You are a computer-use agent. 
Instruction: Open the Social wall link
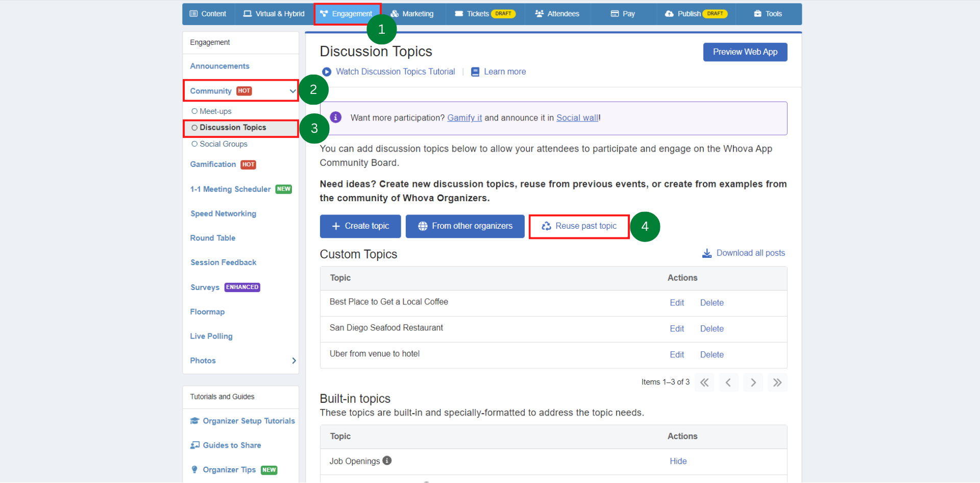click(x=577, y=118)
